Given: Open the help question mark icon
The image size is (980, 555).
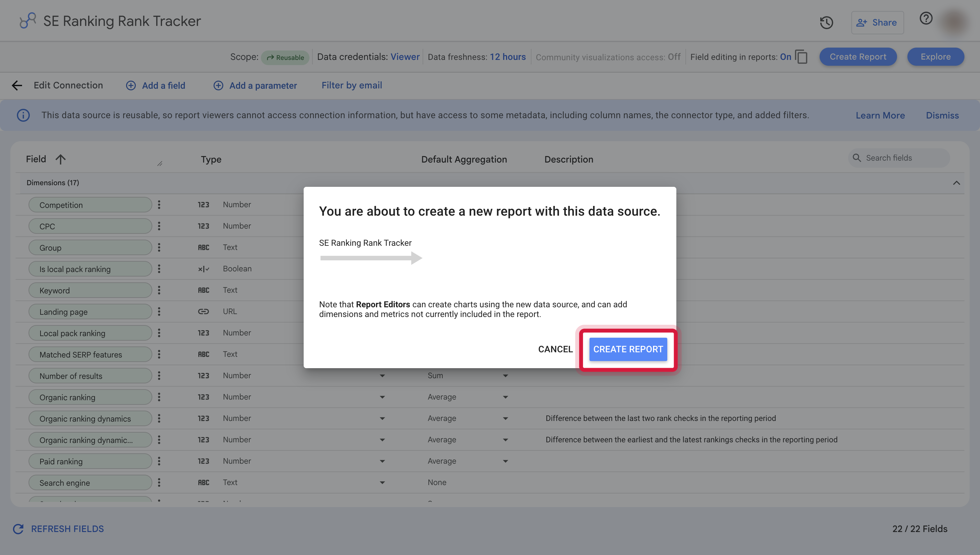Looking at the screenshot, I should click(926, 18).
